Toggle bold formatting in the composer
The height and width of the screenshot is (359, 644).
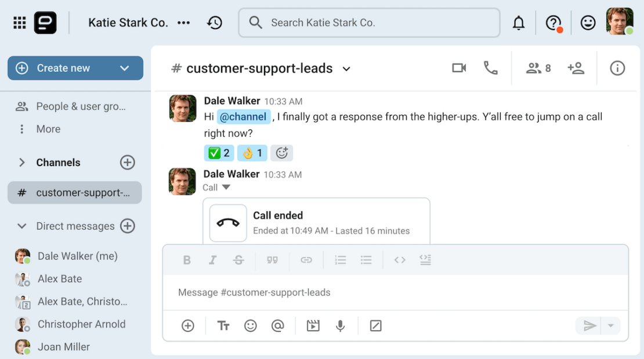[187, 260]
